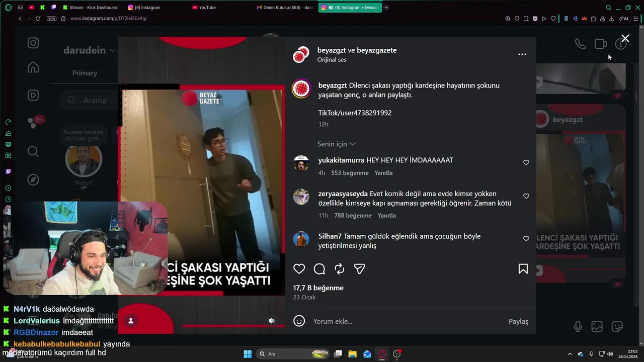Reply to yukakitamurra's comment
The height and width of the screenshot is (362, 644).
click(x=383, y=173)
